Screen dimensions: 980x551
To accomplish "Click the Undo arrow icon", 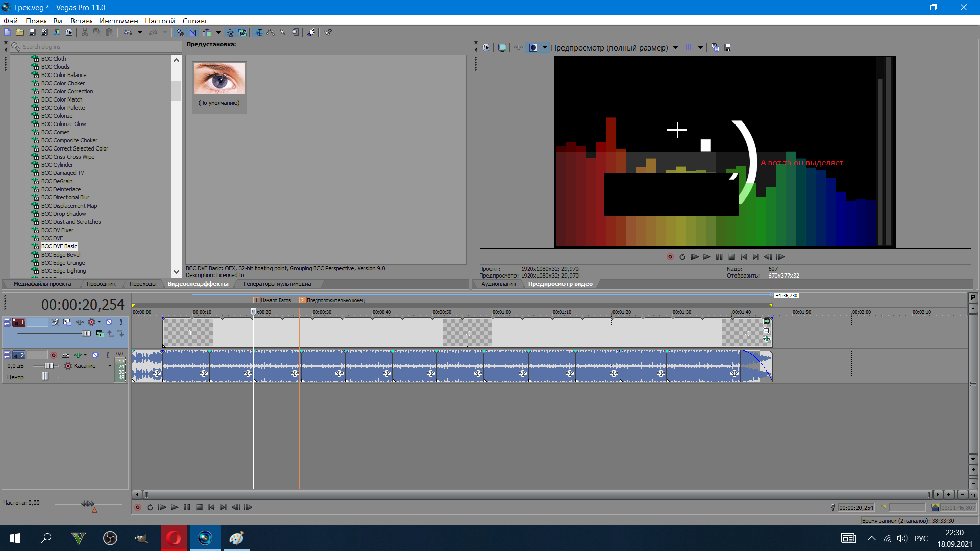I will [128, 32].
